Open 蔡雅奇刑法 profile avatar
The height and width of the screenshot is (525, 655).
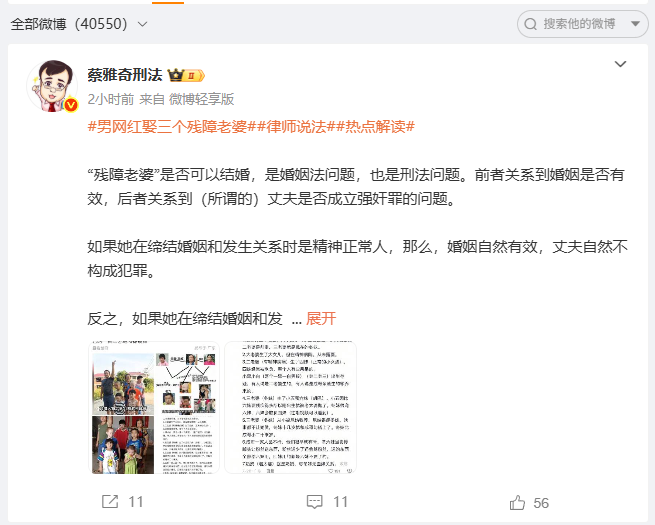tap(52, 86)
